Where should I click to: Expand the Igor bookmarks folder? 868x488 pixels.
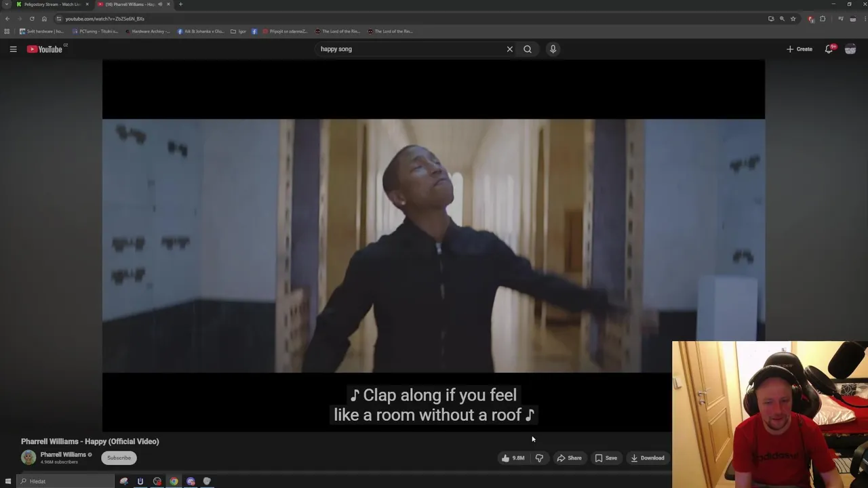(x=239, y=31)
